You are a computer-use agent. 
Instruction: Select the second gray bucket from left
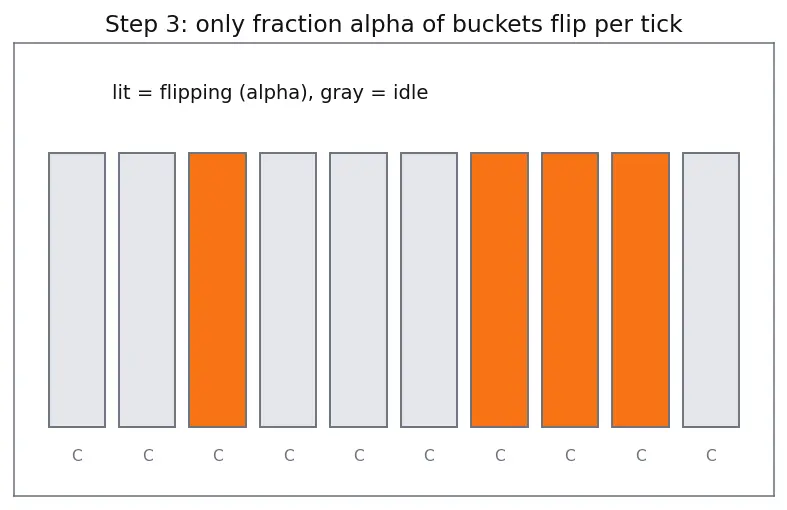pos(147,290)
